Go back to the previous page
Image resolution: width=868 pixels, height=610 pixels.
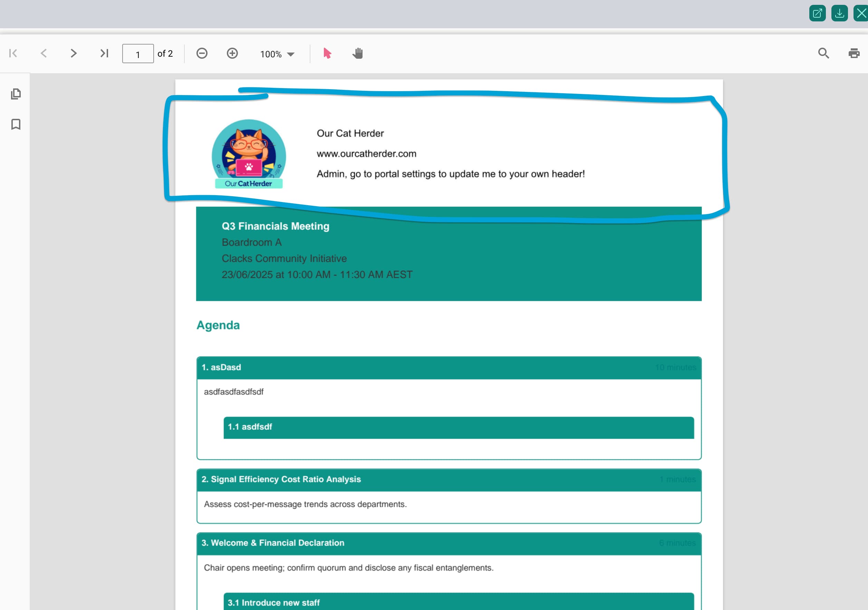tap(44, 53)
